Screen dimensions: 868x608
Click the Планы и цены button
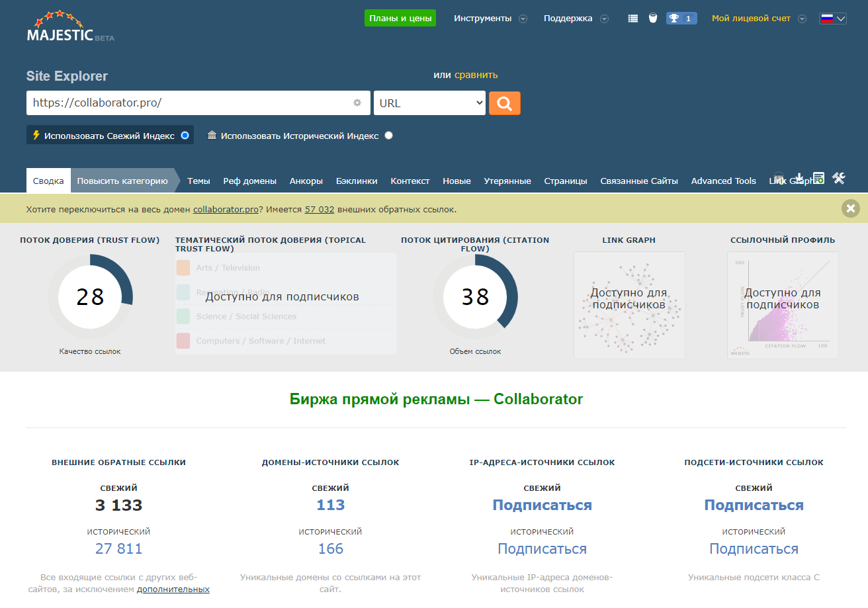[x=400, y=18]
